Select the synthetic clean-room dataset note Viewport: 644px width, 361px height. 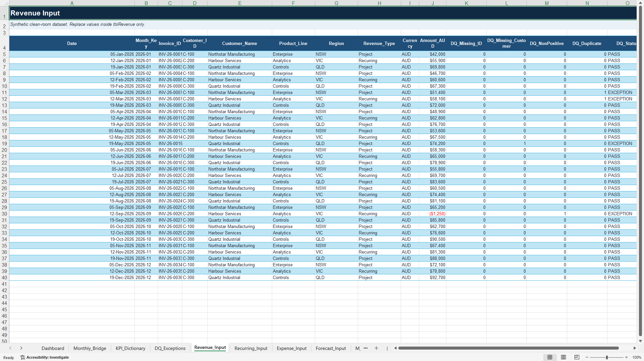tap(78, 25)
